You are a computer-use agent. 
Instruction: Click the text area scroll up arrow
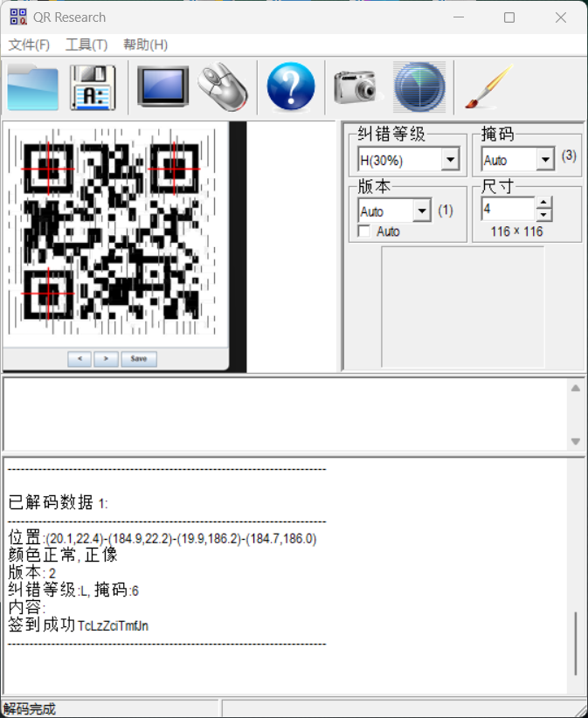576,389
